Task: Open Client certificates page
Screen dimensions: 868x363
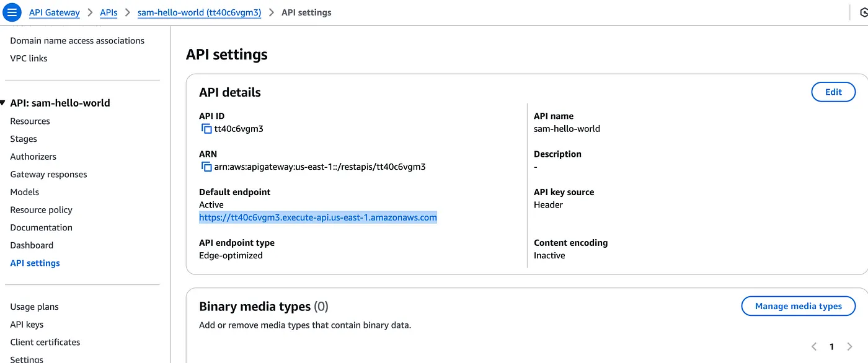Action: pos(45,342)
